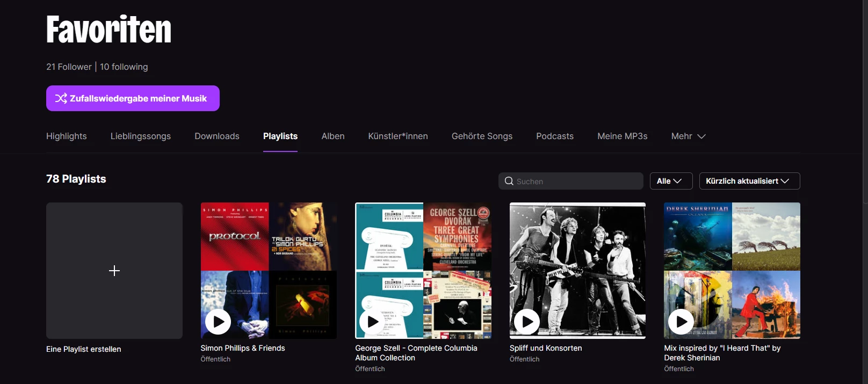Screen dimensions: 868x384
Task: Open the Highlights tab
Action: pyautogui.click(x=67, y=136)
